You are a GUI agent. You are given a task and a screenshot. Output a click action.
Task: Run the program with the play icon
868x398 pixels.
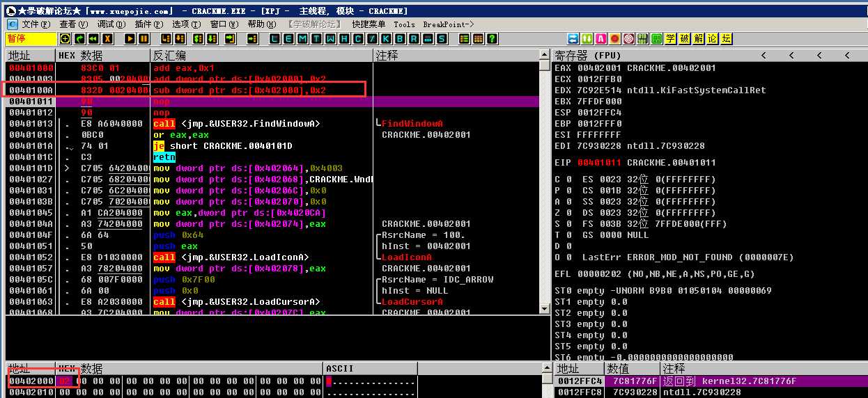(x=130, y=39)
